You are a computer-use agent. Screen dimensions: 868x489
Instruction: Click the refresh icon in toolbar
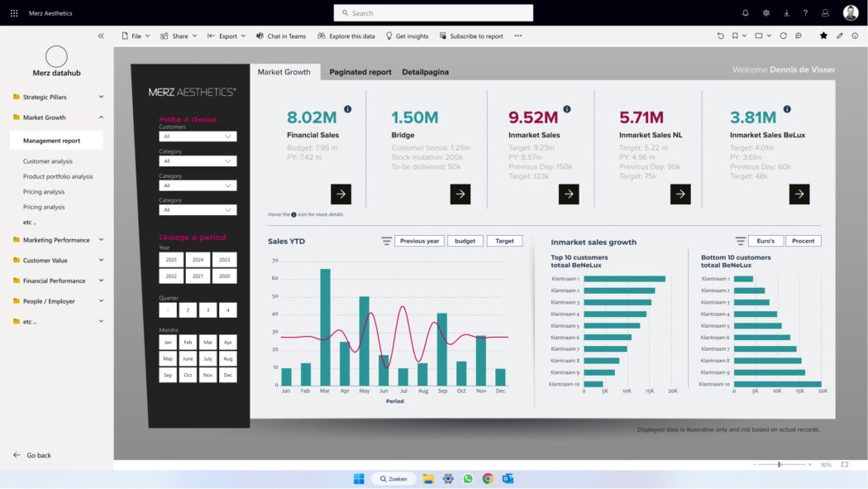point(783,36)
